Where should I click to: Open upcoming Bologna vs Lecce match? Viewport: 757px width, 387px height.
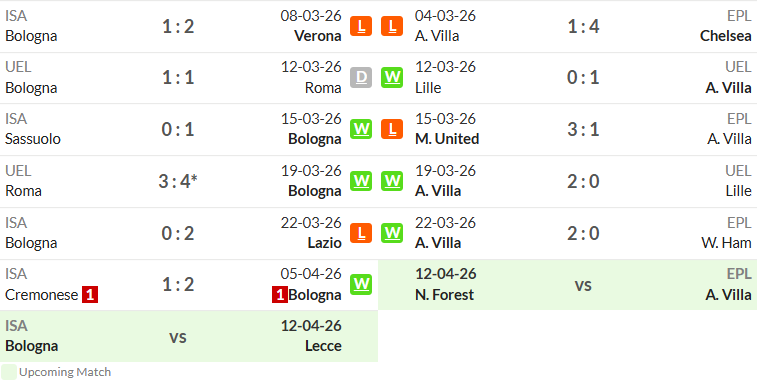tap(189, 336)
